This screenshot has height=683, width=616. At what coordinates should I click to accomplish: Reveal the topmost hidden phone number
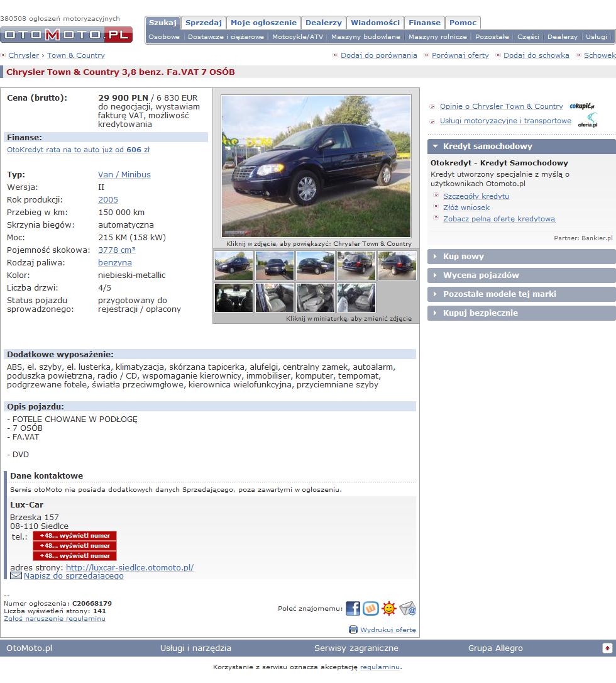coord(75,536)
